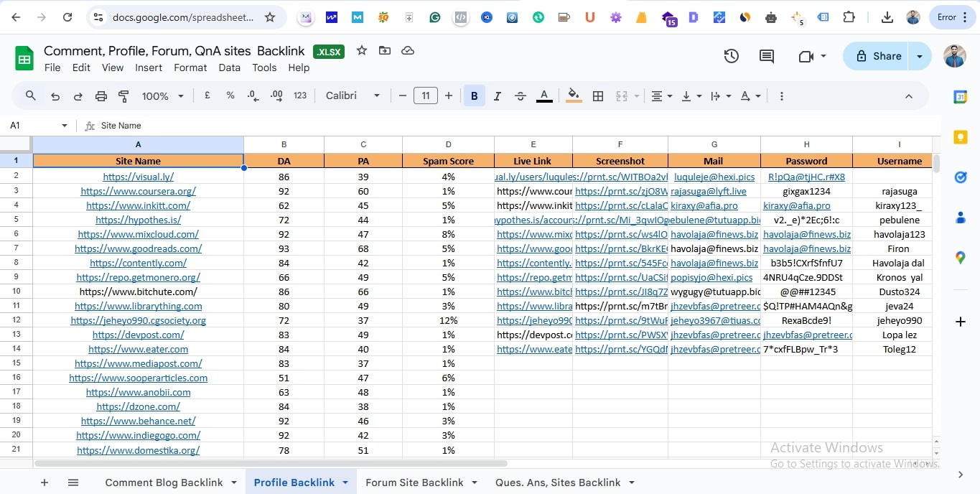Screen dimensions: 980x494
Task: Pick a text color
Action: [544, 96]
